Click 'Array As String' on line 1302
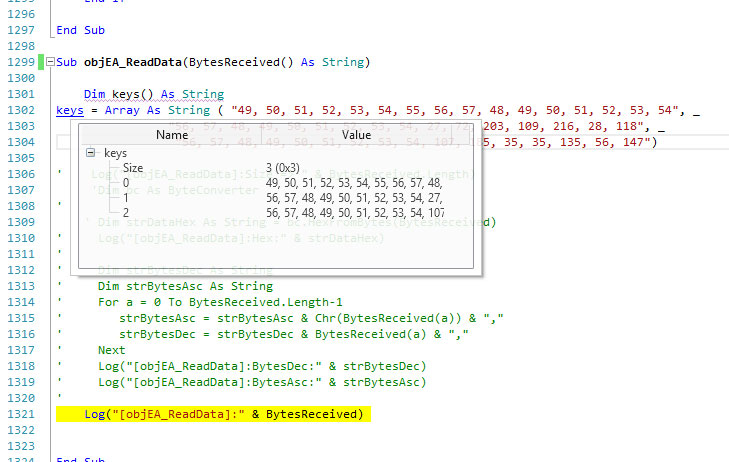 click(x=157, y=110)
